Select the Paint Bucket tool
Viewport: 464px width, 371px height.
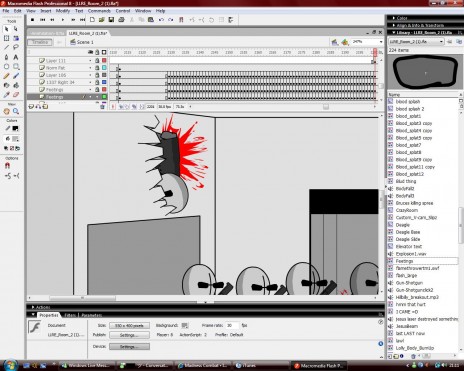[x=16, y=85]
